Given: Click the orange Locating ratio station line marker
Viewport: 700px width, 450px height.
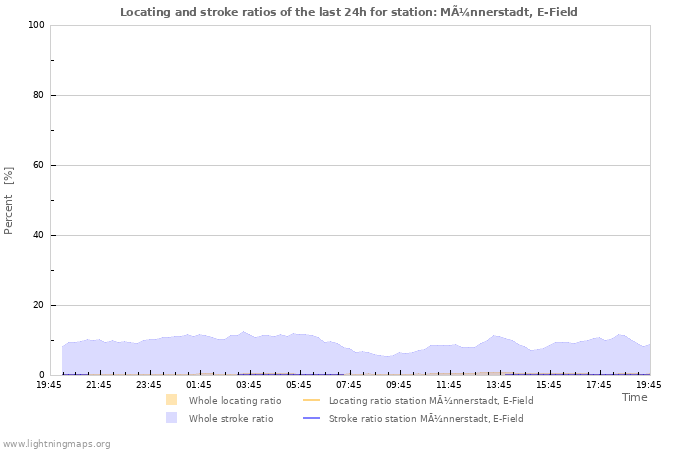Looking at the screenshot, I should (312, 400).
